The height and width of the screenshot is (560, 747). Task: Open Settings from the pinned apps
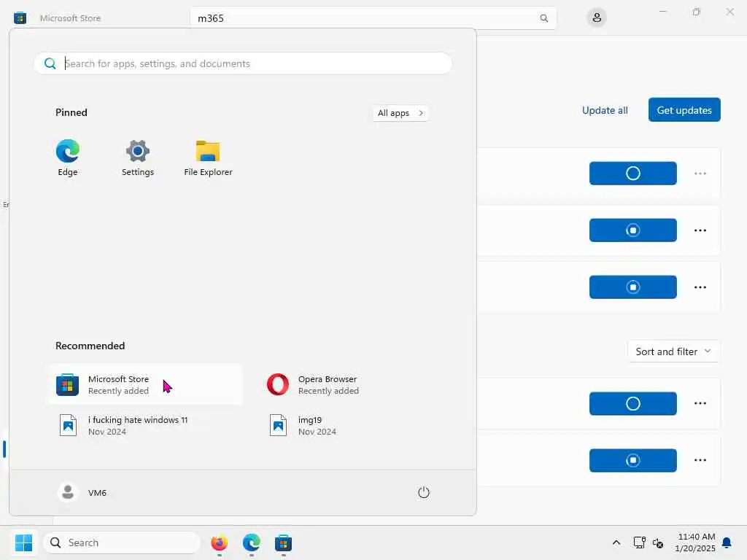[x=138, y=157]
